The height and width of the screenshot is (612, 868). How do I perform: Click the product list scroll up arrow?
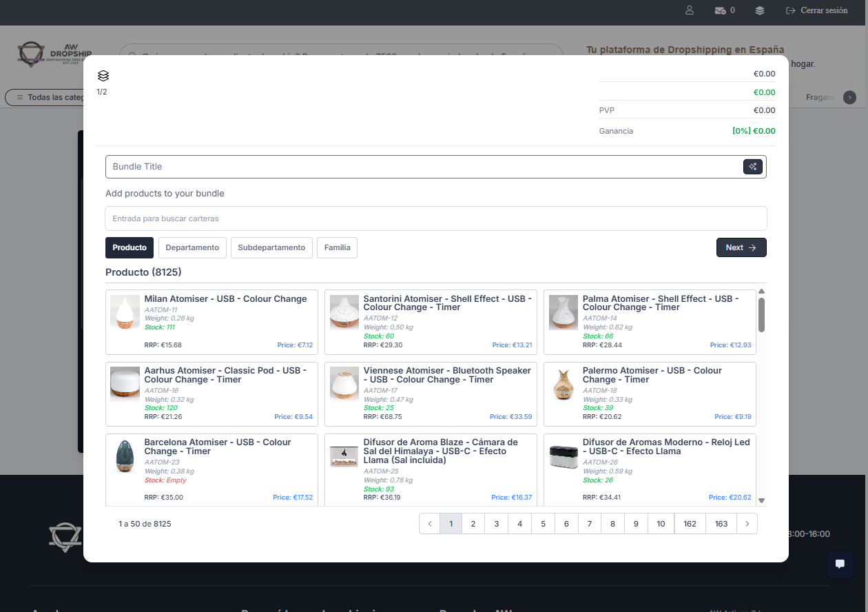(761, 292)
